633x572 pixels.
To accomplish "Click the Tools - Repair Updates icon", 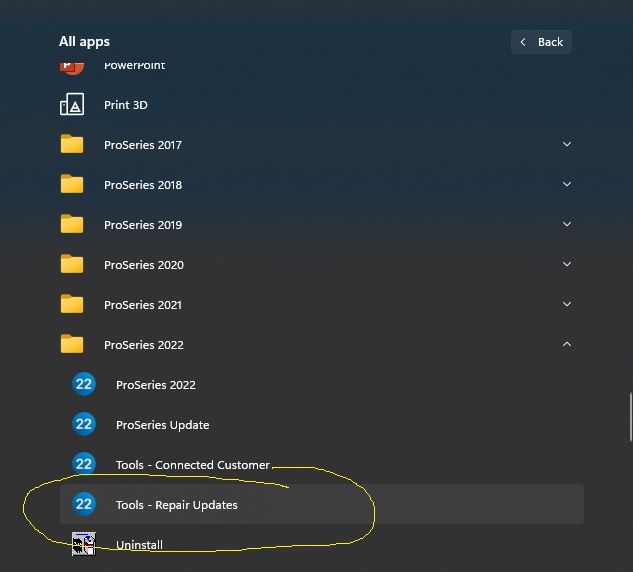I will pyautogui.click(x=84, y=505).
